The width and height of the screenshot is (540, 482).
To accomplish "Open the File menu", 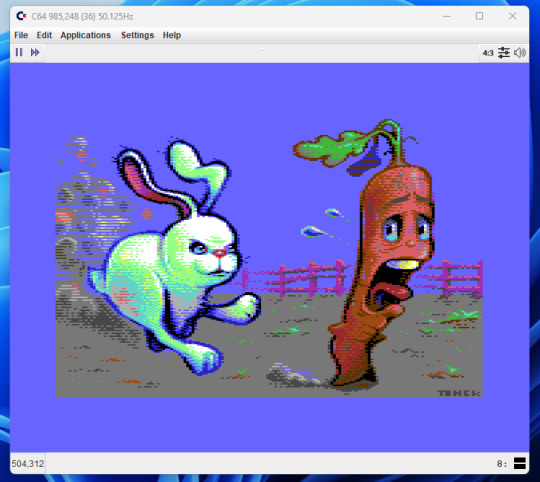I will [21, 35].
